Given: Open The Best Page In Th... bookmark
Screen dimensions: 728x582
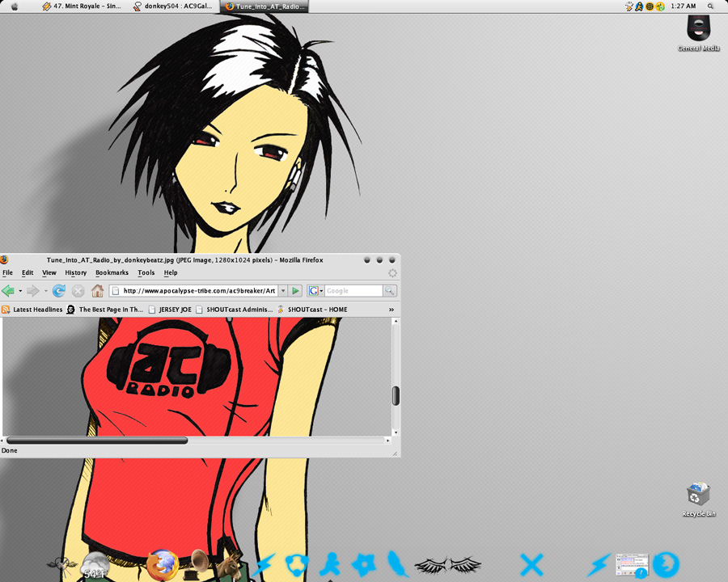Looking at the screenshot, I should point(105,310).
